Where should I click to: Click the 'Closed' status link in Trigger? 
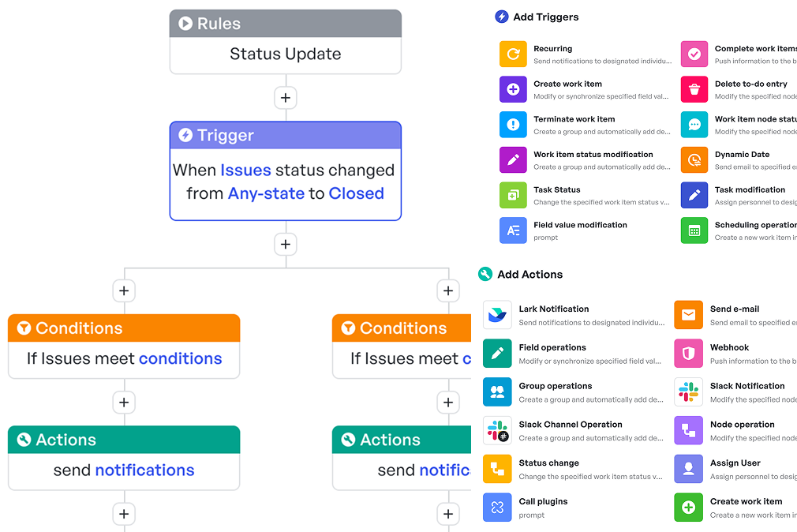click(356, 193)
